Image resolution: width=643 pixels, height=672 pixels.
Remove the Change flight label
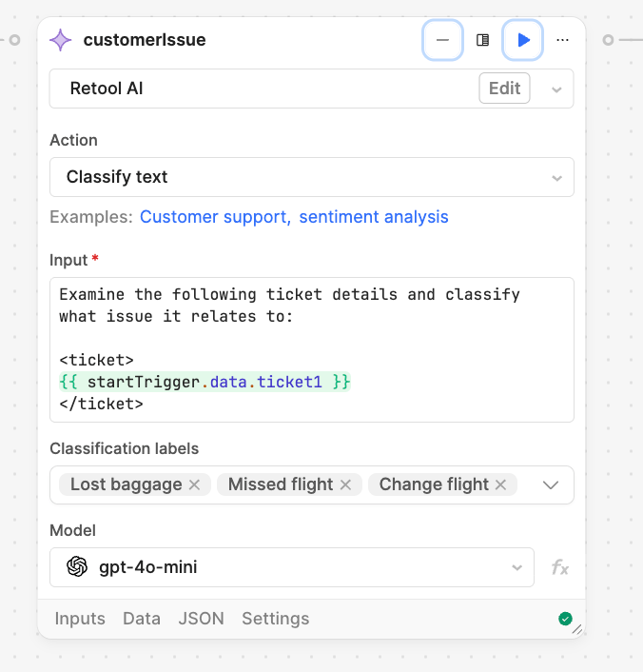coord(501,484)
